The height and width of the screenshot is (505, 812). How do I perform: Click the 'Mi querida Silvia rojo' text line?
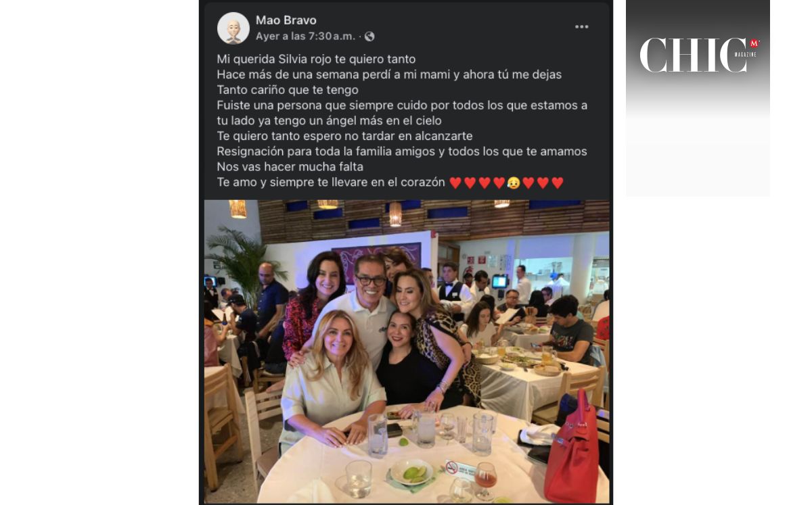coord(316,59)
